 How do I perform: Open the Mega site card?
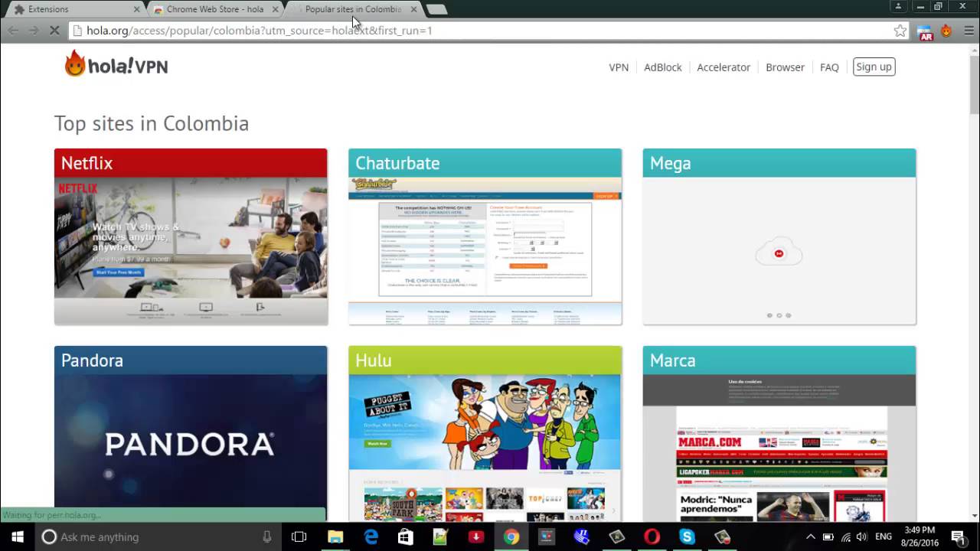(779, 236)
